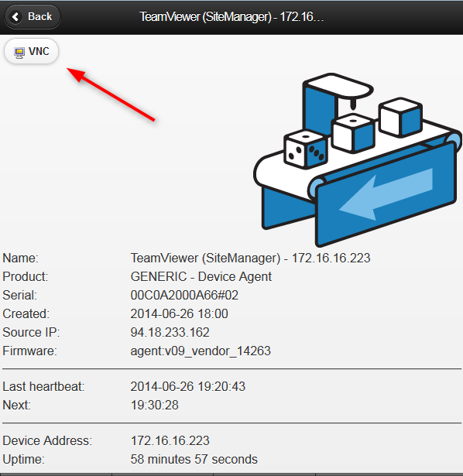The image size is (463, 476).
Task: Click the 'Created:' label
Action: click(x=26, y=313)
